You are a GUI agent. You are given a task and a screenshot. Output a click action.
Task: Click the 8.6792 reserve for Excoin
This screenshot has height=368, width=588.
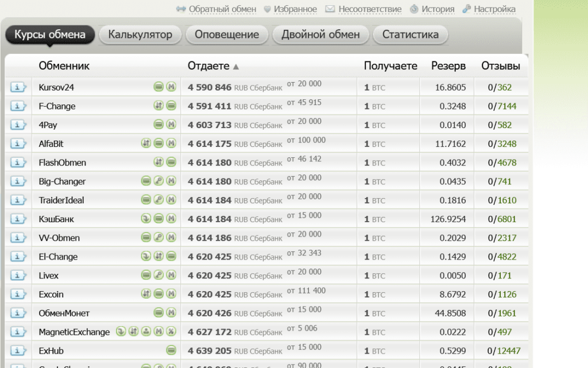click(452, 294)
